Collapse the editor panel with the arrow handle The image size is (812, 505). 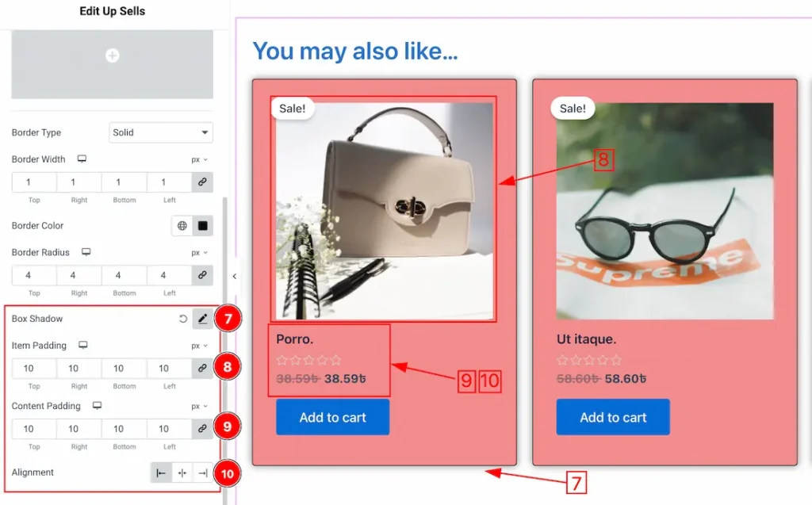pyautogui.click(x=234, y=276)
